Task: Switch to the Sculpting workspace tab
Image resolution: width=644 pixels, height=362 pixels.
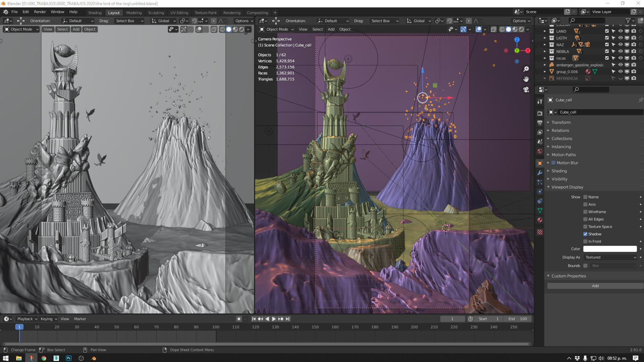Action: (x=156, y=13)
